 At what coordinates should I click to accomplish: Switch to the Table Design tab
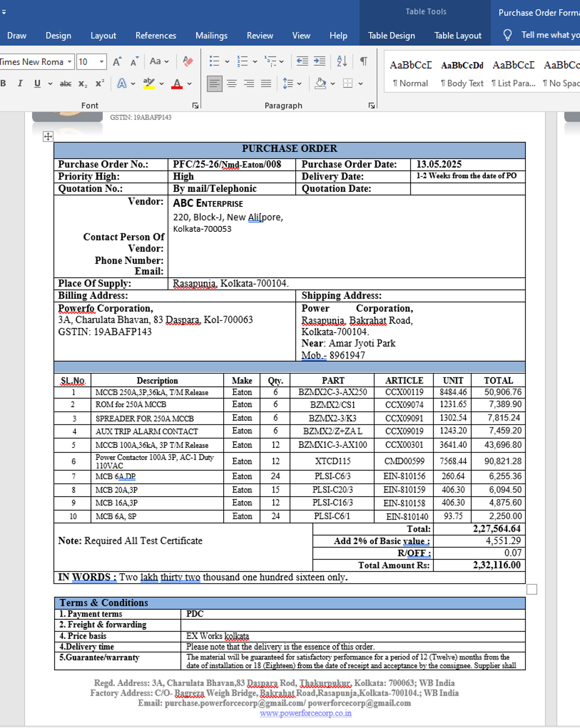click(x=391, y=35)
